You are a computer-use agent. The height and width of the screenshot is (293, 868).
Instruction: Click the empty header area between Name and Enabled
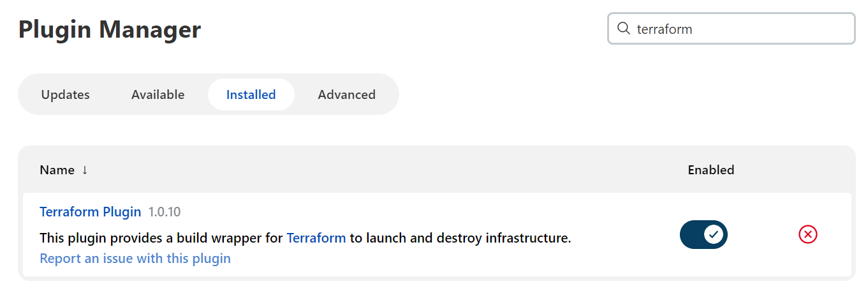point(383,170)
